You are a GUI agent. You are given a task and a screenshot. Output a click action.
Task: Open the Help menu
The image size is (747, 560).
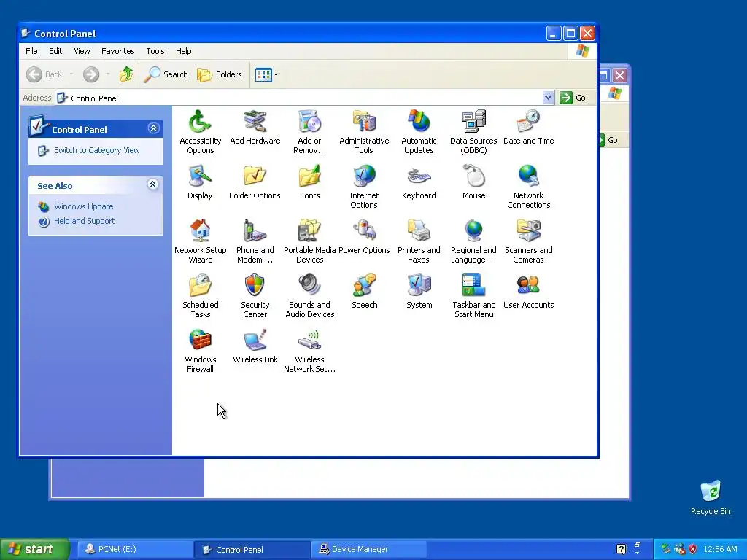click(x=183, y=51)
